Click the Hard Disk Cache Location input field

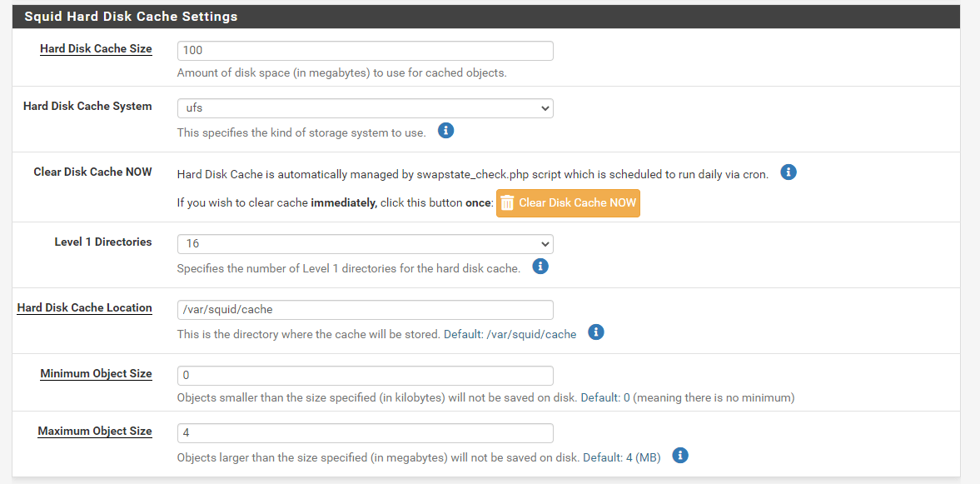[x=365, y=310]
